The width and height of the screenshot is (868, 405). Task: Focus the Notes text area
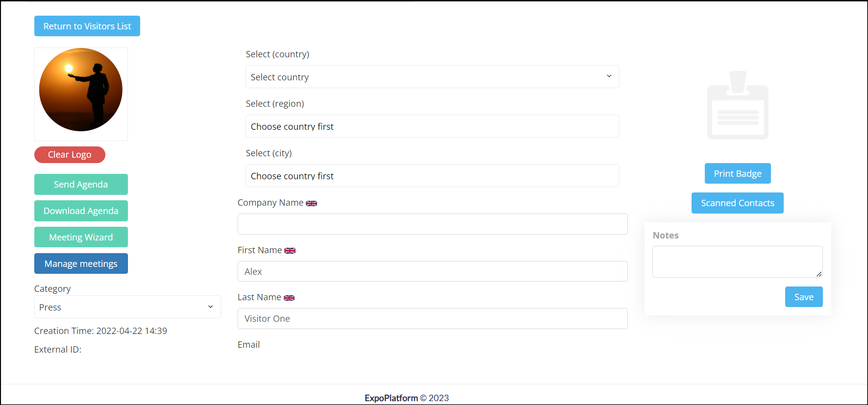click(x=738, y=262)
